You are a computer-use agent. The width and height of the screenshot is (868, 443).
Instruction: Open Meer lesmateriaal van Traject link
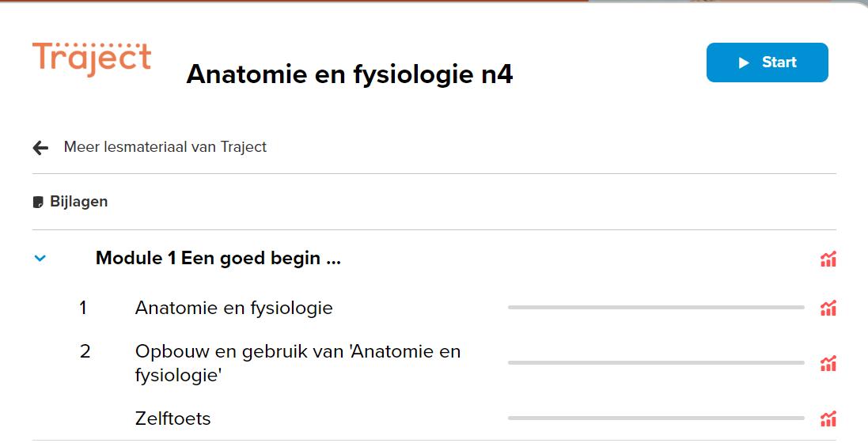(x=165, y=147)
